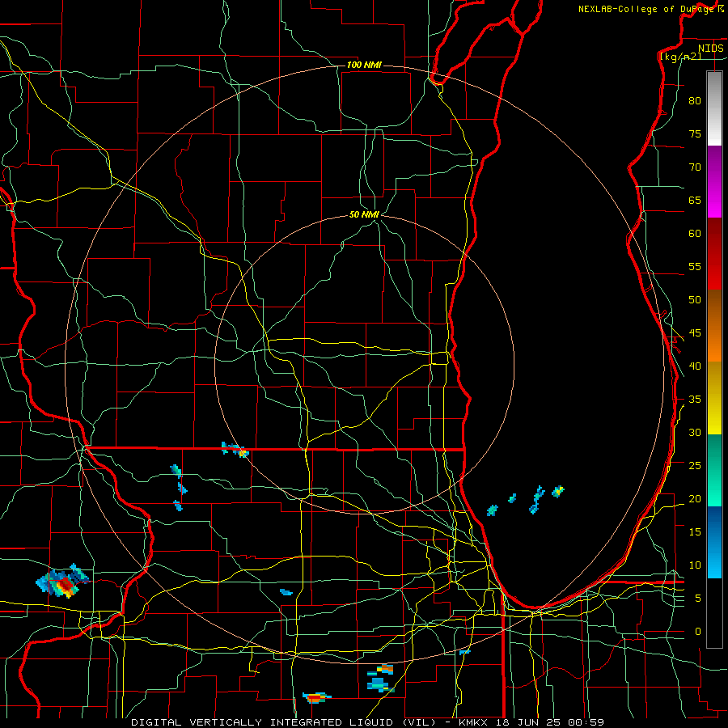
Task: Click scale value 65 on the legend
Action: (x=695, y=200)
